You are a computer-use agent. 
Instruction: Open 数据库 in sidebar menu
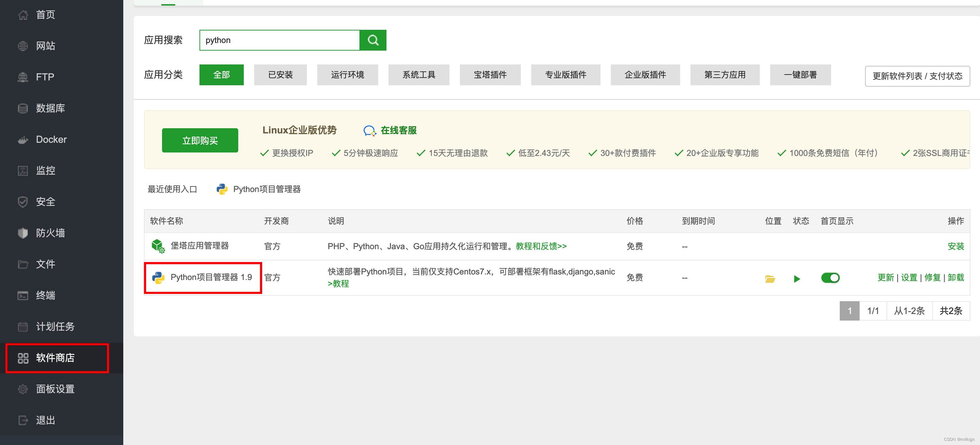coord(50,108)
